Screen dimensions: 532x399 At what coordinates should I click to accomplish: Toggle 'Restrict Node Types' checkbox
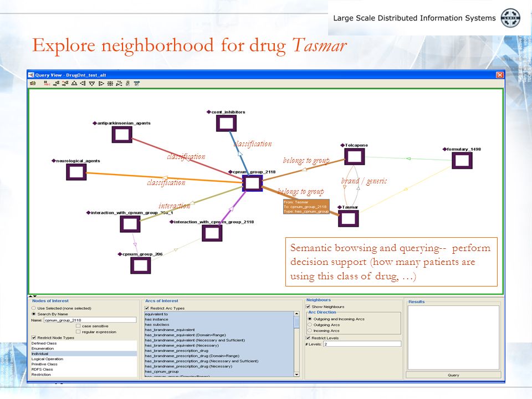click(x=34, y=337)
